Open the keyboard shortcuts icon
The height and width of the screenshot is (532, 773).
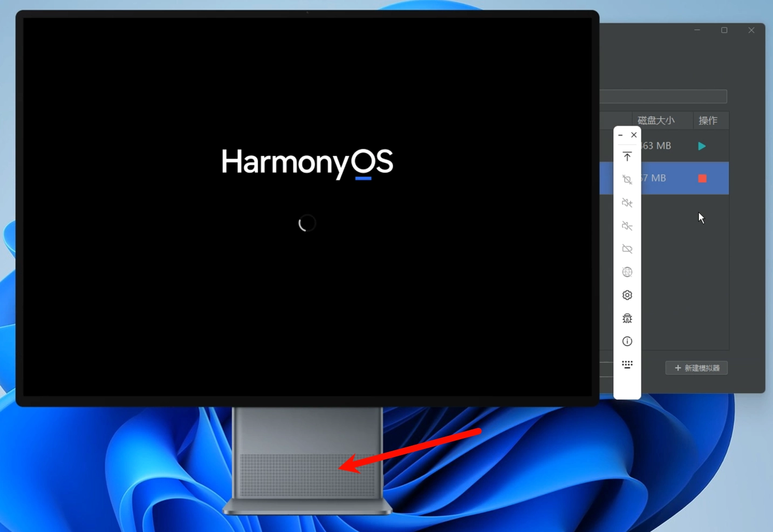627,365
